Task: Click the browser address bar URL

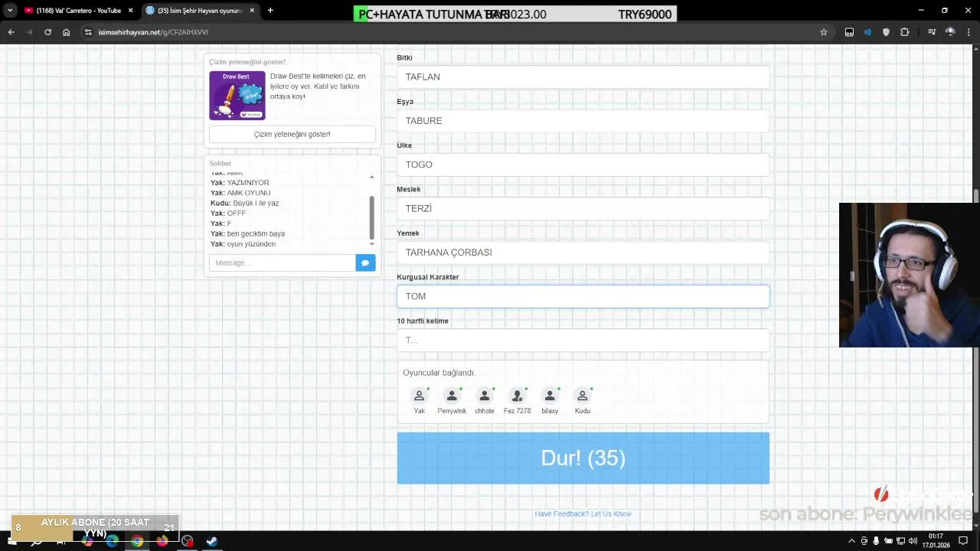Action: click(153, 32)
